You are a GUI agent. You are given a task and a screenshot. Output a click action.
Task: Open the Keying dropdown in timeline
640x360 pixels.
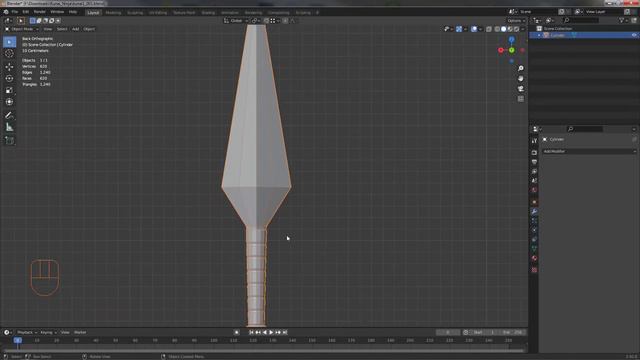pyautogui.click(x=48, y=332)
